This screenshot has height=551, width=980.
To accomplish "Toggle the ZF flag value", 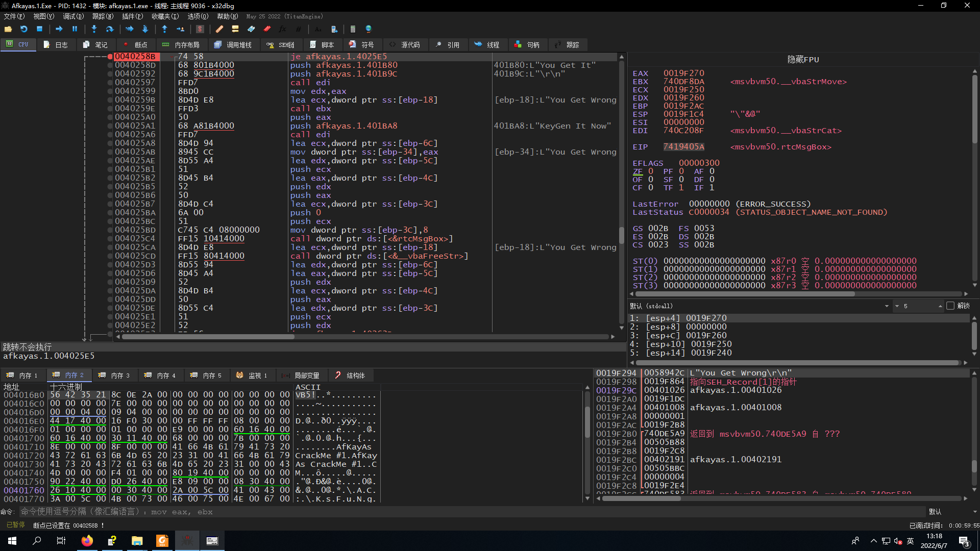I will 651,171.
